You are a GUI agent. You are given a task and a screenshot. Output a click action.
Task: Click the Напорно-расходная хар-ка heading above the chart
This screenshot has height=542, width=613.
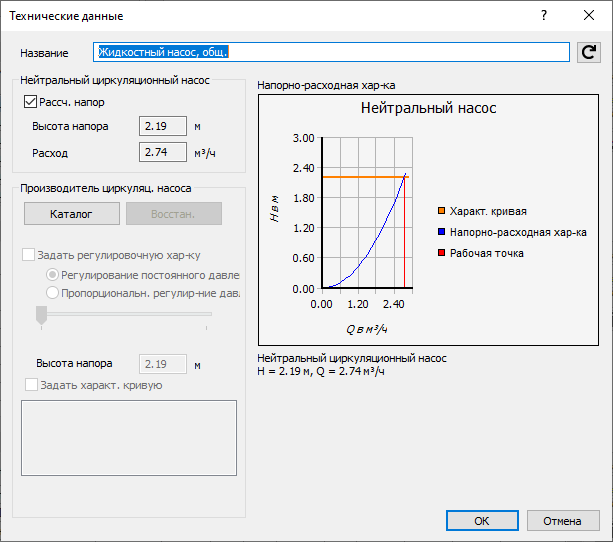tap(326, 85)
